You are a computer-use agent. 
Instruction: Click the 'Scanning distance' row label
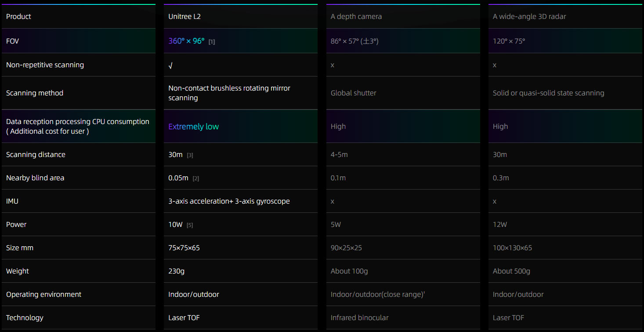pos(36,154)
